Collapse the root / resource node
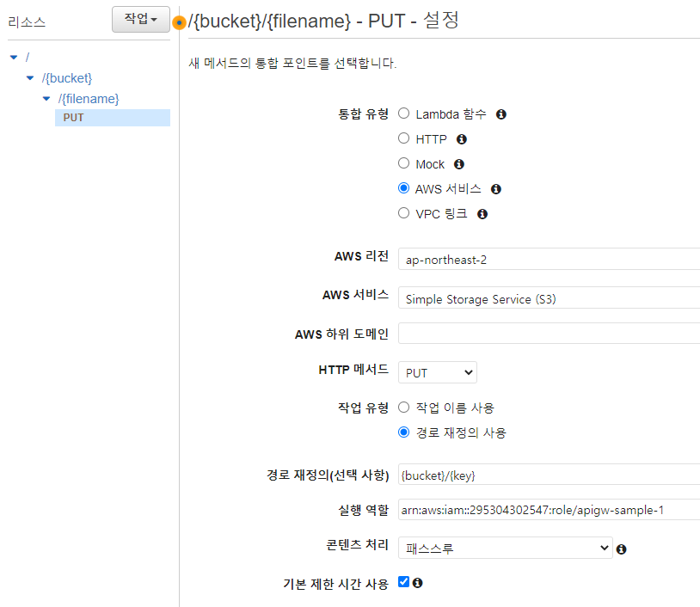The image size is (700, 607). coord(14,57)
